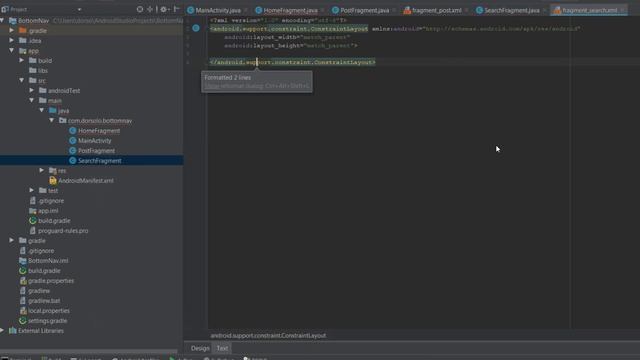Collapse the src folder arrow
Viewport: 640px width, 360px height.
pos(22,80)
